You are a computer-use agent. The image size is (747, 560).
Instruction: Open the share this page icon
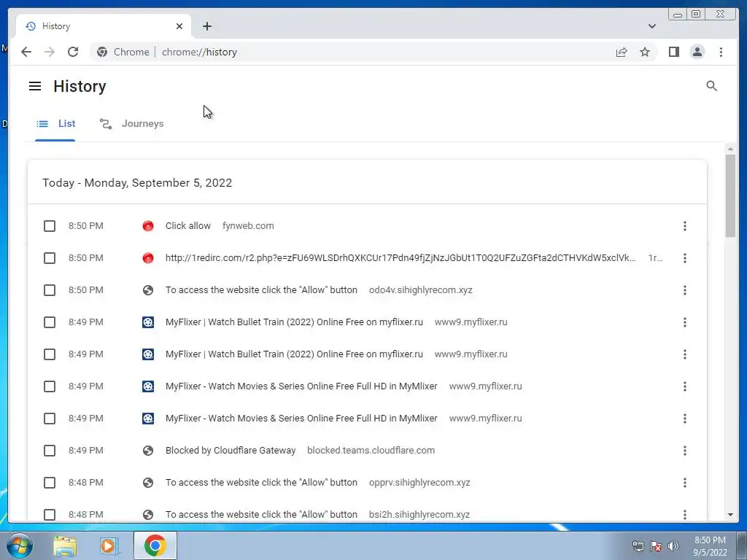point(622,52)
